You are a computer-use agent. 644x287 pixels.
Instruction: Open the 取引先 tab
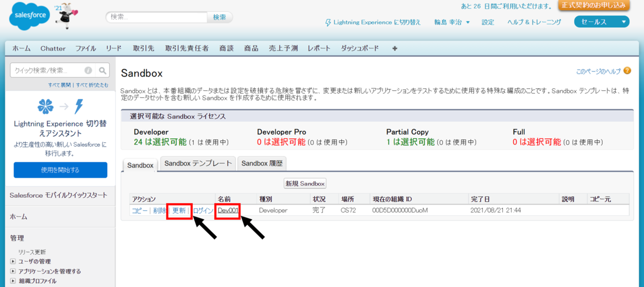pyautogui.click(x=144, y=48)
